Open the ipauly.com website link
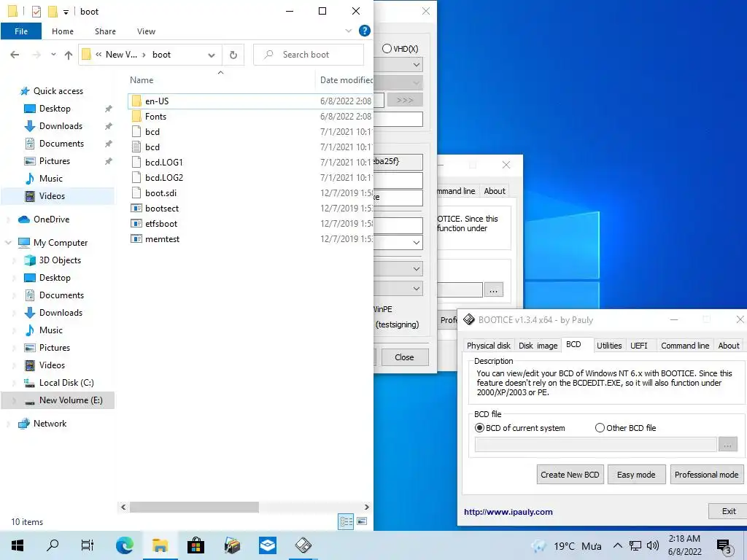This screenshot has height=560, width=747. pyautogui.click(x=508, y=512)
